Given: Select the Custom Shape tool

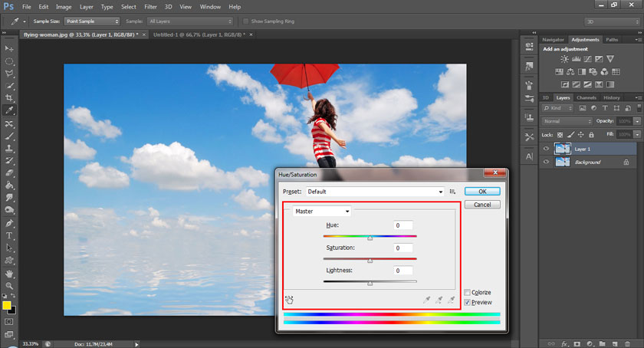Looking at the screenshot, I should click(x=9, y=261).
